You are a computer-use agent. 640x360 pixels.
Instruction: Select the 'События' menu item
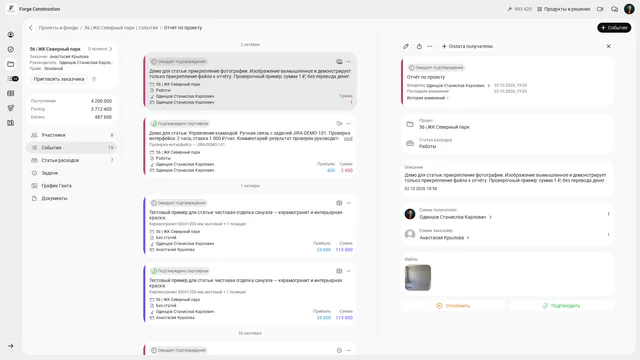click(x=72, y=148)
